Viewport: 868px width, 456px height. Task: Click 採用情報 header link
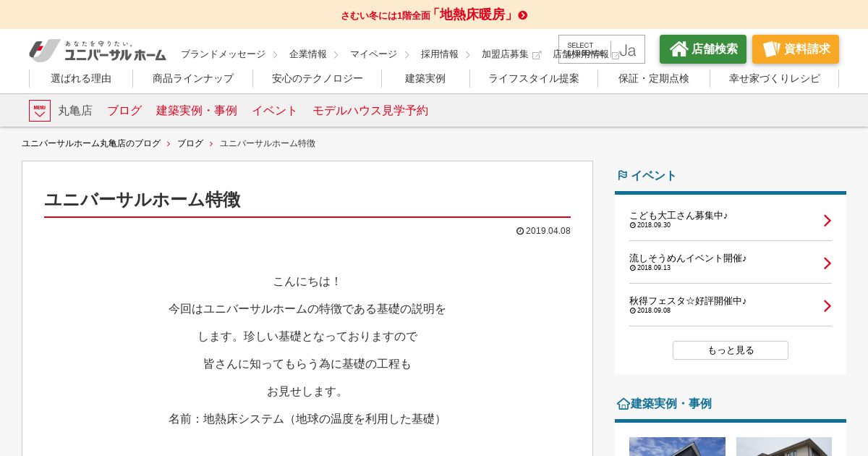(440, 54)
